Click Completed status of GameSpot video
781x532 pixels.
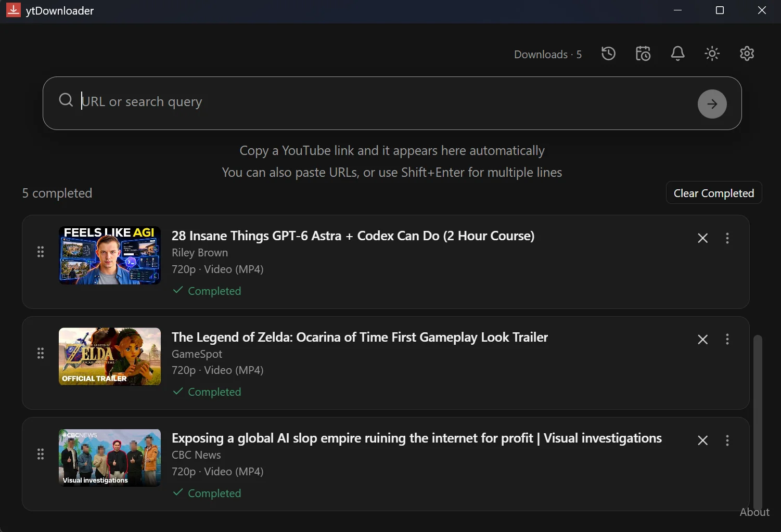point(207,392)
